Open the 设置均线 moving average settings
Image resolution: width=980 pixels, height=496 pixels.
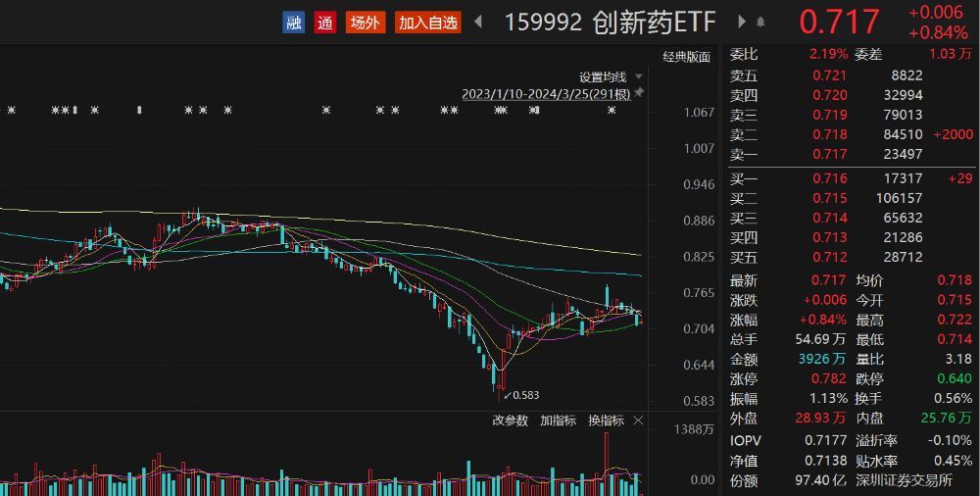602,76
